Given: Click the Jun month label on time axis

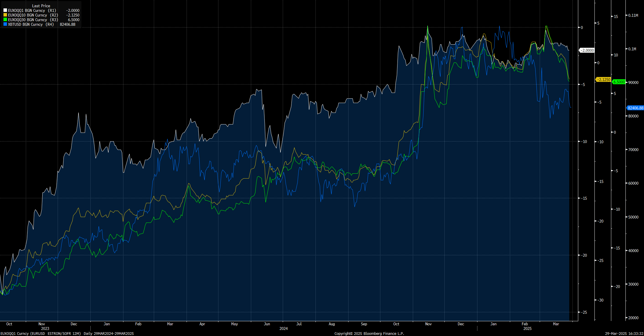Looking at the screenshot, I should click(x=267, y=324).
